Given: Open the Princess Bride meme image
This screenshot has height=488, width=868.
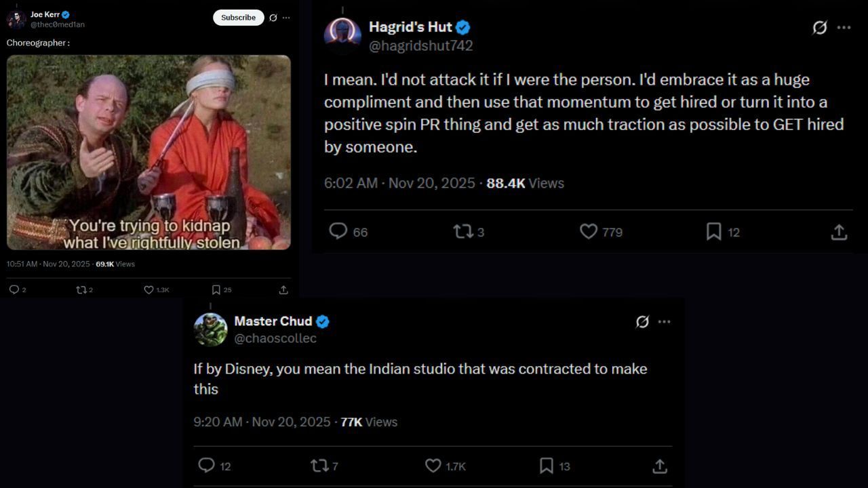Looking at the screenshot, I should pos(149,152).
